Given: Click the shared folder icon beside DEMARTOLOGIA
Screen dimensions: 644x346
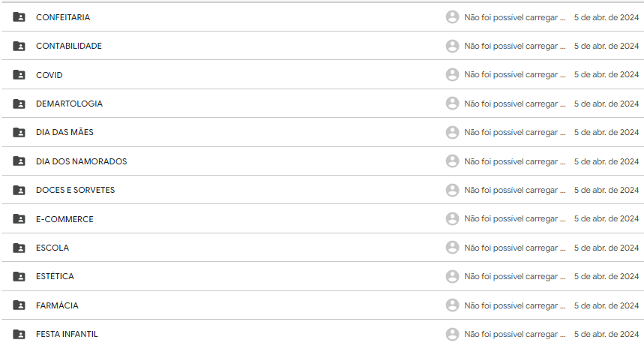Looking at the screenshot, I should click(x=19, y=104).
